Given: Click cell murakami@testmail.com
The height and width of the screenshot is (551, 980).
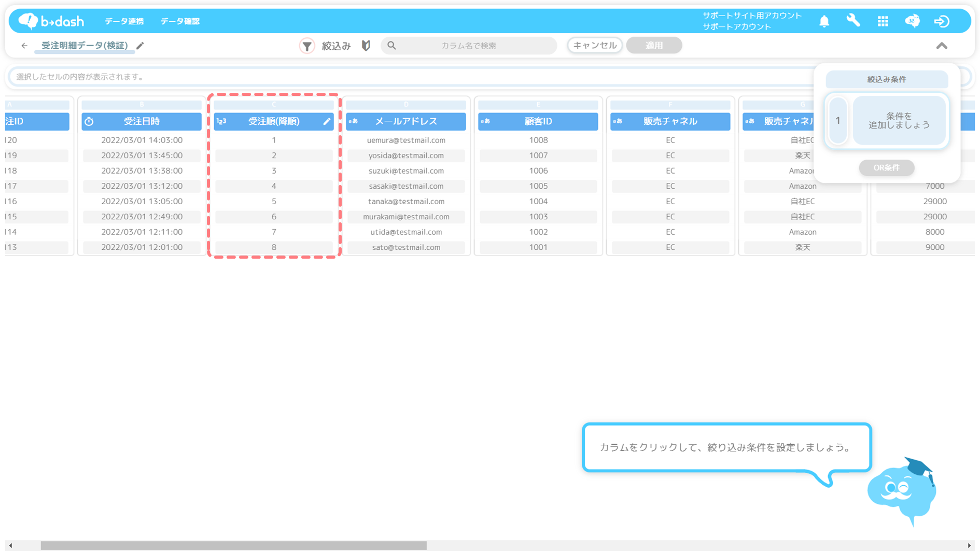Looking at the screenshot, I should coord(406,217).
